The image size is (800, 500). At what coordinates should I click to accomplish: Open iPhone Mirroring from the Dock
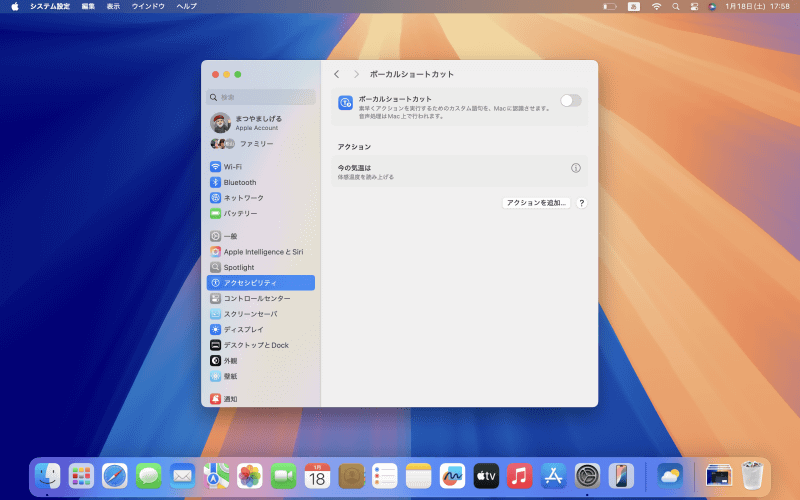coord(621,477)
